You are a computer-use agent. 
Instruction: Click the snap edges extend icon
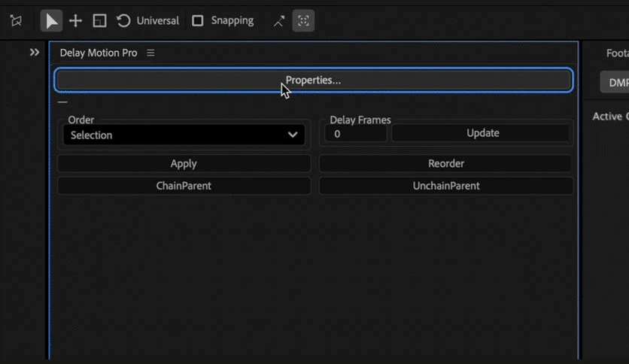279,21
